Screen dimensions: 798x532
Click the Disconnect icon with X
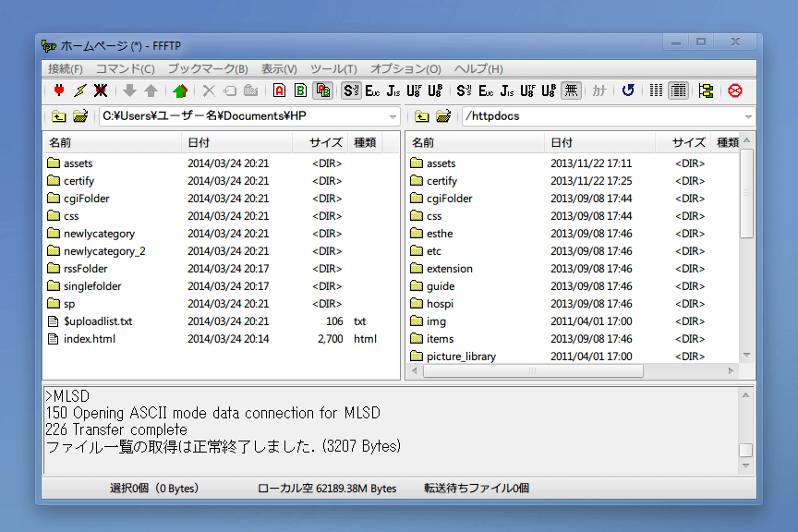100,91
